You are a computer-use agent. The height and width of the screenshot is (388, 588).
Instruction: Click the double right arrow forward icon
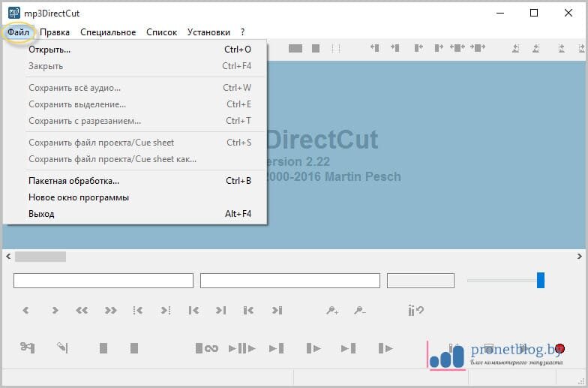[110, 311]
